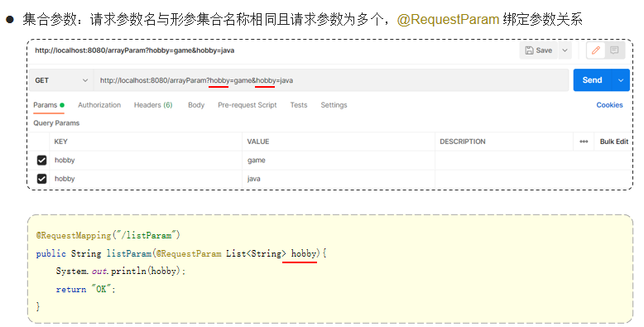
Task: Expand the Save options dropdown arrow
Action: point(565,50)
